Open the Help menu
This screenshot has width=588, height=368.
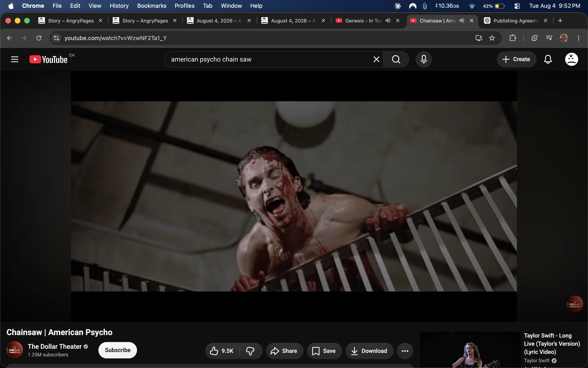(256, 6)
